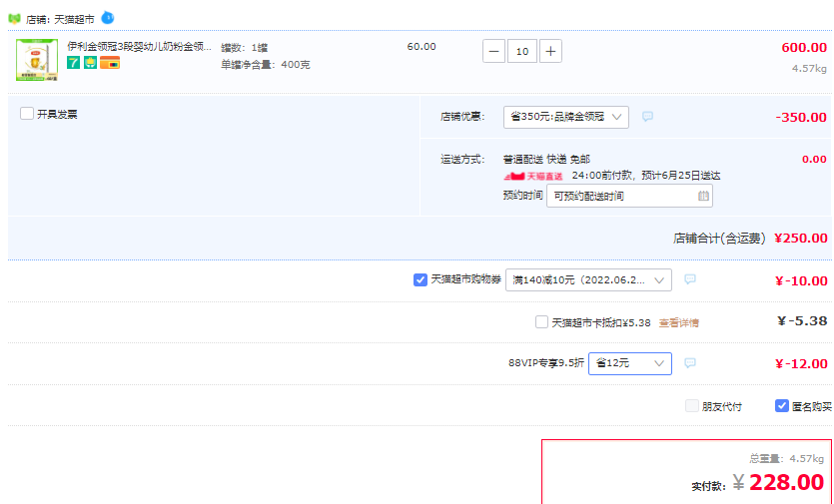Click the 单罐净含量: 400克 spec text
Screen dimensions: 834x504
pos(266,65)
